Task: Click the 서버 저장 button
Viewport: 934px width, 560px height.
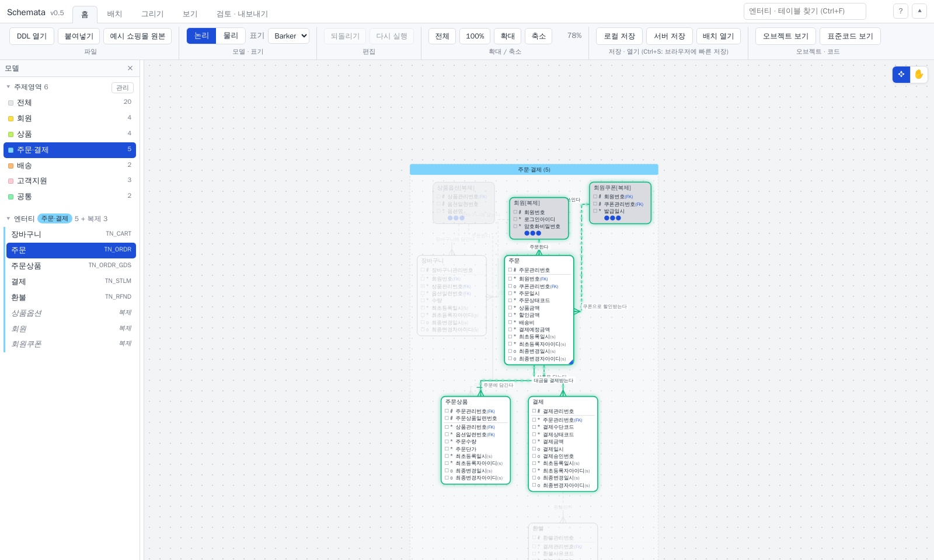Action: 670,36
